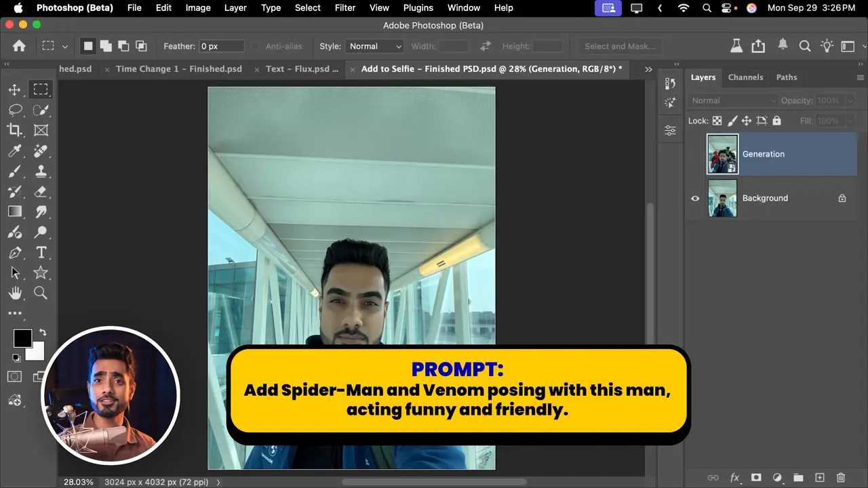Select the Zoom magnifier tool
The width and height of the screenshot is (868, 488).
pos(41,293)
